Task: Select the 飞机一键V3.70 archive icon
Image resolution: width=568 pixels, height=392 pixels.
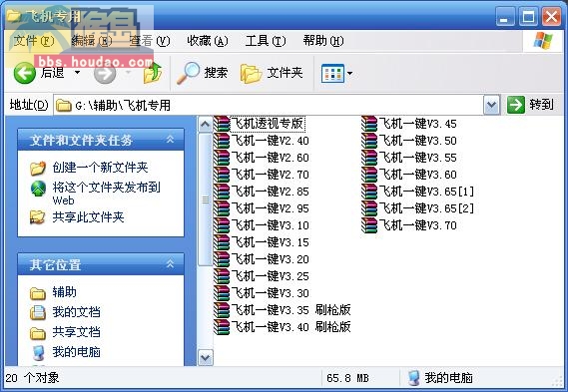Action: (369, 225)
